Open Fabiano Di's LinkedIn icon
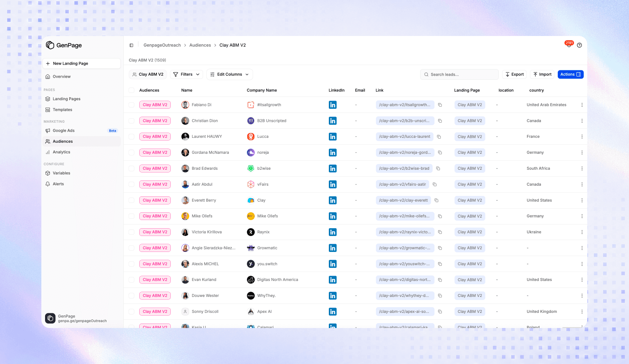The height and width of the screenshot is (364, 629). (x=333, y=105)
